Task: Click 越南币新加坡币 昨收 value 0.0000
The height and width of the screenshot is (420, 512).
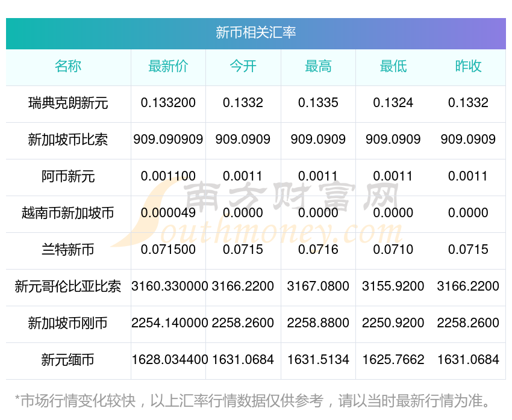Action: click(468, 213)
